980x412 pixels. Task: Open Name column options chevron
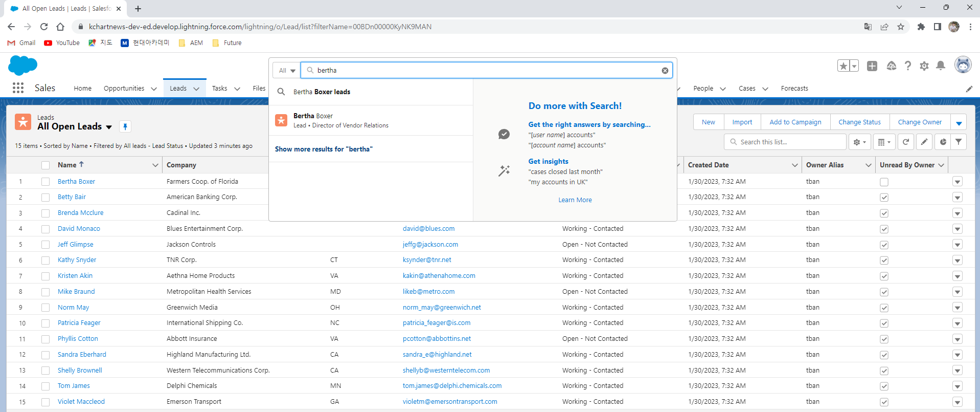click(x=155, y=165)
